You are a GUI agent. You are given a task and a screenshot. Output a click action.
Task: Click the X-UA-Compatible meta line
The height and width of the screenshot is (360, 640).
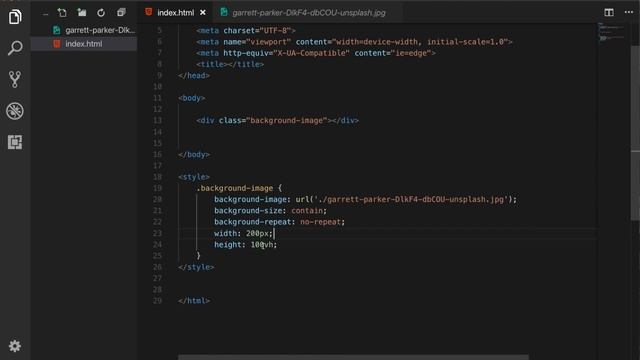316,53
